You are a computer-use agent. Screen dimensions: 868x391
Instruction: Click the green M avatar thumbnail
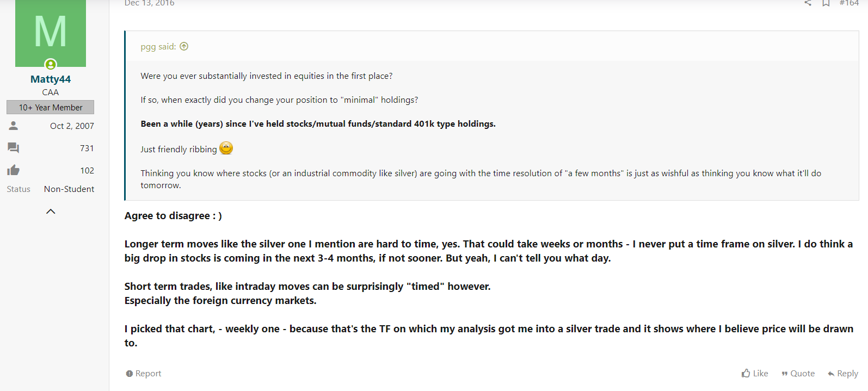pyautogui.click(x=51, y=33)
